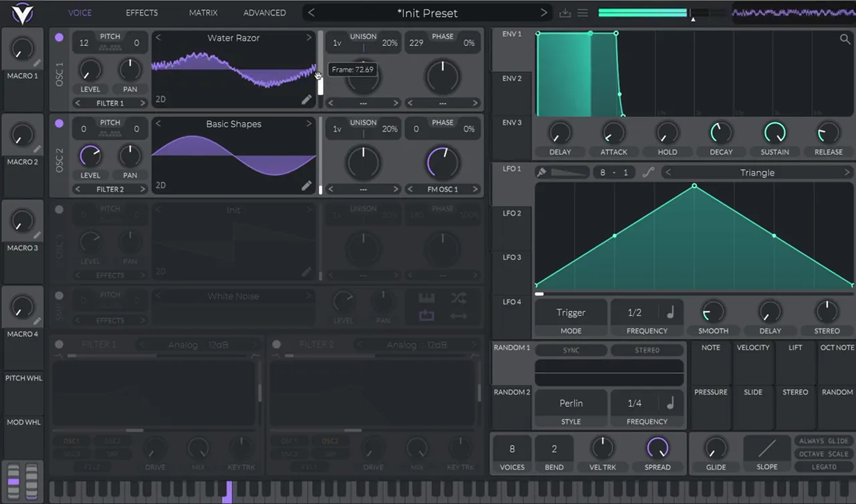856x504 pixels.
Task: Click LFO grid size 8 field
Action: [x=603, y=172]
